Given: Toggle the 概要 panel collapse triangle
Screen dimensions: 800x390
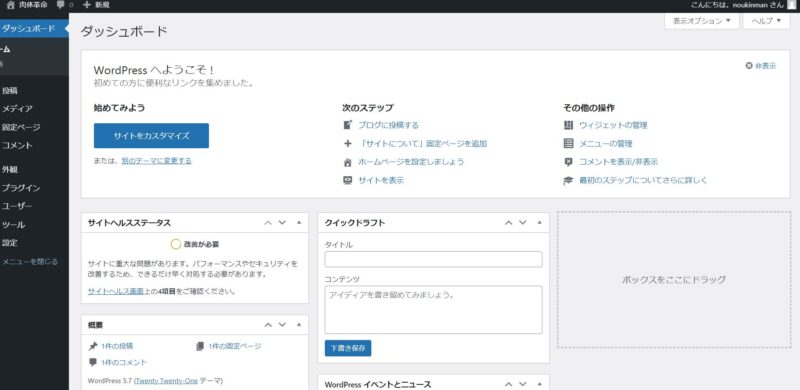Looking at the screenshot, I should pos(299,325).
